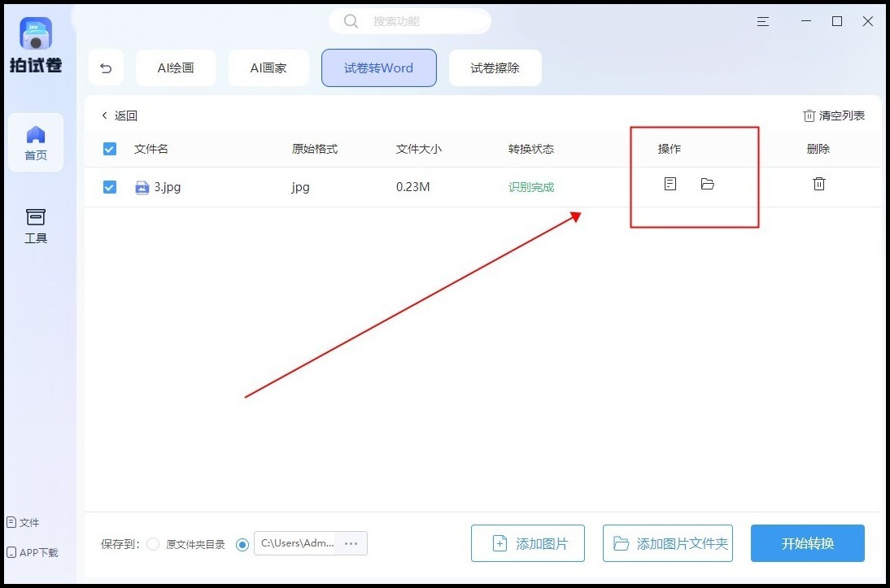Open the hamburger menu in title bar
The image size is (890, 588).
[x=763, y=22]
